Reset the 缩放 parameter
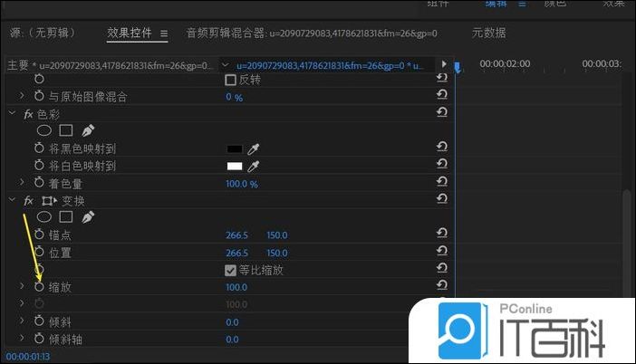 pyautogui.click(x=442, y=285)
